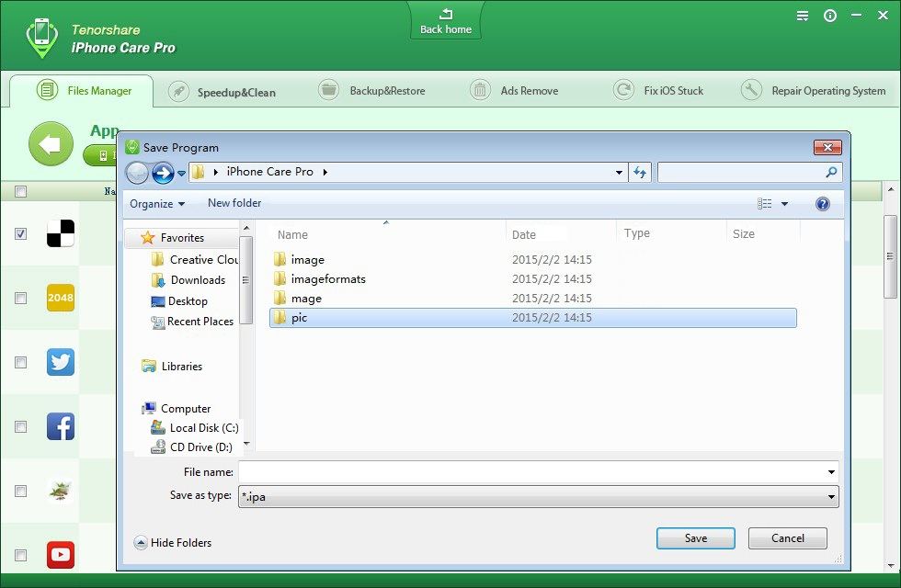
Task: Check the Twitter app checkbox
Action: [x=20, y=362]
